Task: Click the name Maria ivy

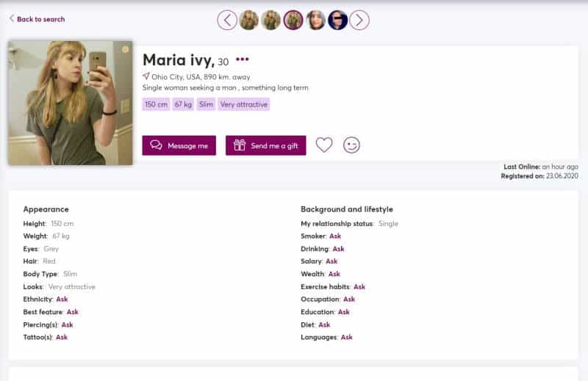Action: click(x=179, y=60)
